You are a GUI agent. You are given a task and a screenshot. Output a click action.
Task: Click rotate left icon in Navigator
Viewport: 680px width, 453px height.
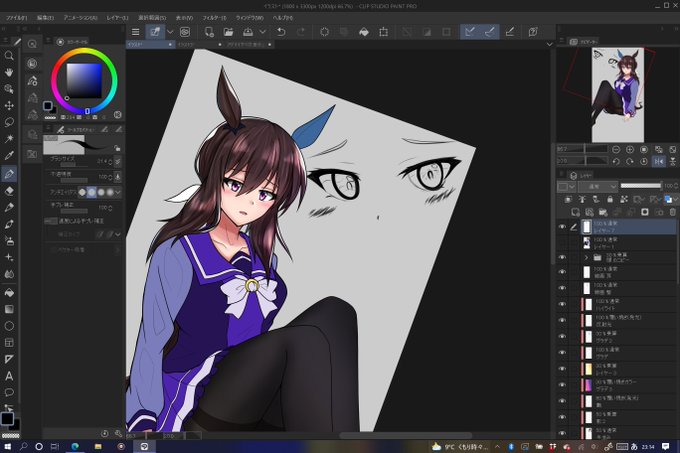(616, 161)
